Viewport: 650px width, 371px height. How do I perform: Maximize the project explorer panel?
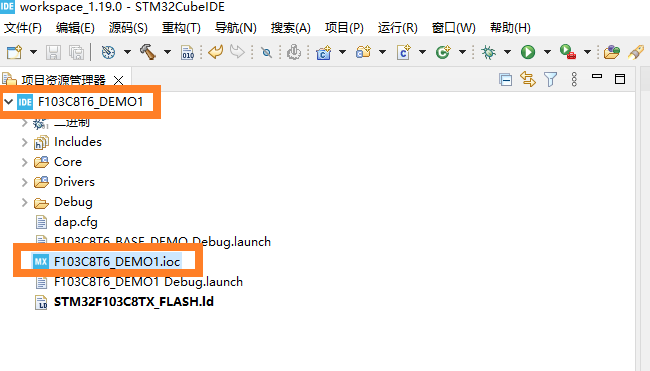click(620, 79)
